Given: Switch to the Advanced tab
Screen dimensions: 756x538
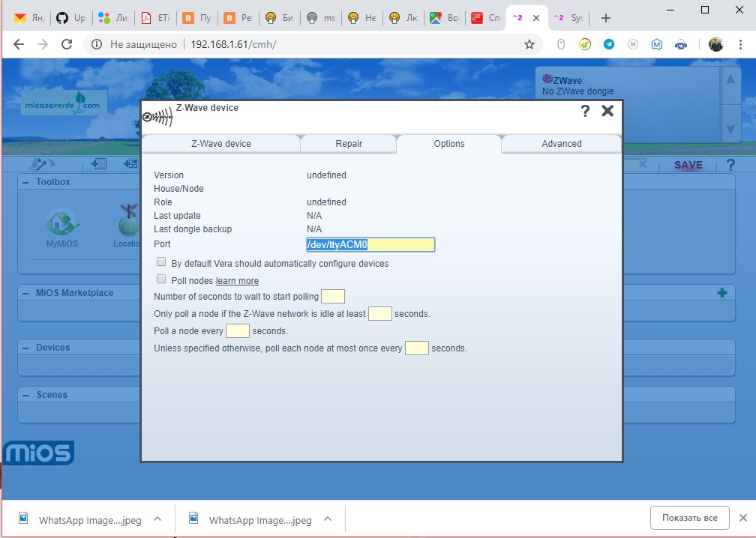Looking at the screenshot, I should click(x=561, y=144).
